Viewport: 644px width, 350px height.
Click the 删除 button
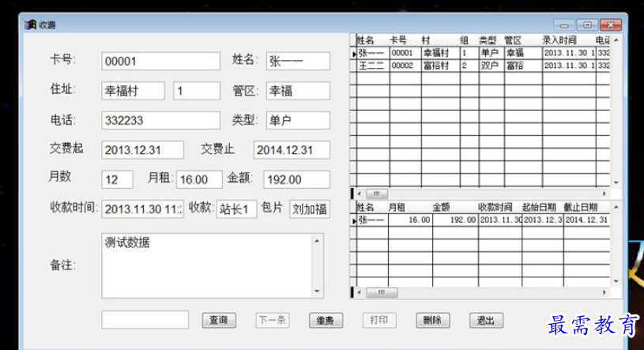432,321
